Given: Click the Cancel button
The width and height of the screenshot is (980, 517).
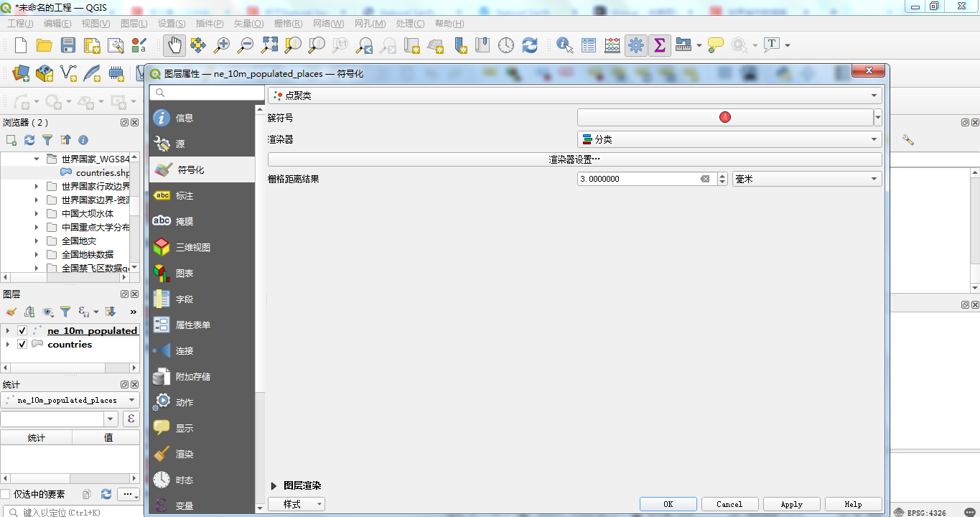Looking at the screenshot, I should tap(729, 504).
